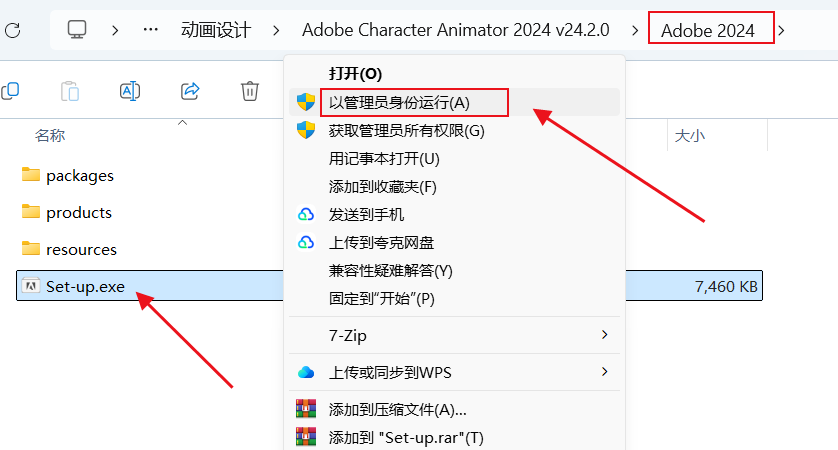Viewport: 838px width, 450px height.
Task: Choose 以管理员身份运行(A) from context menu
Action: pyautogui.click(x=454, y=102)
